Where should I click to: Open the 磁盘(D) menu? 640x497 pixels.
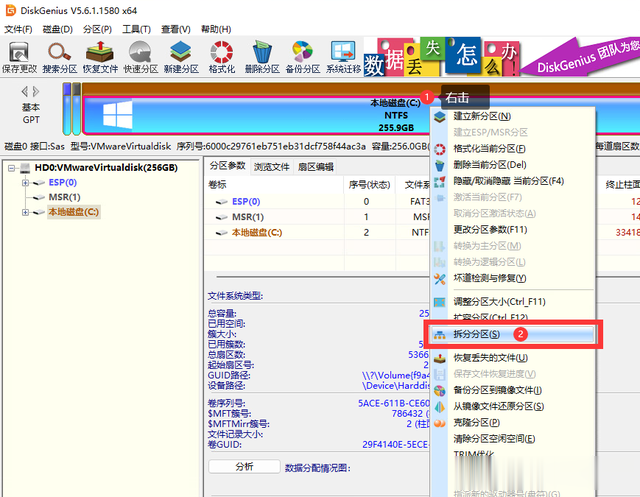click(58, 29)
